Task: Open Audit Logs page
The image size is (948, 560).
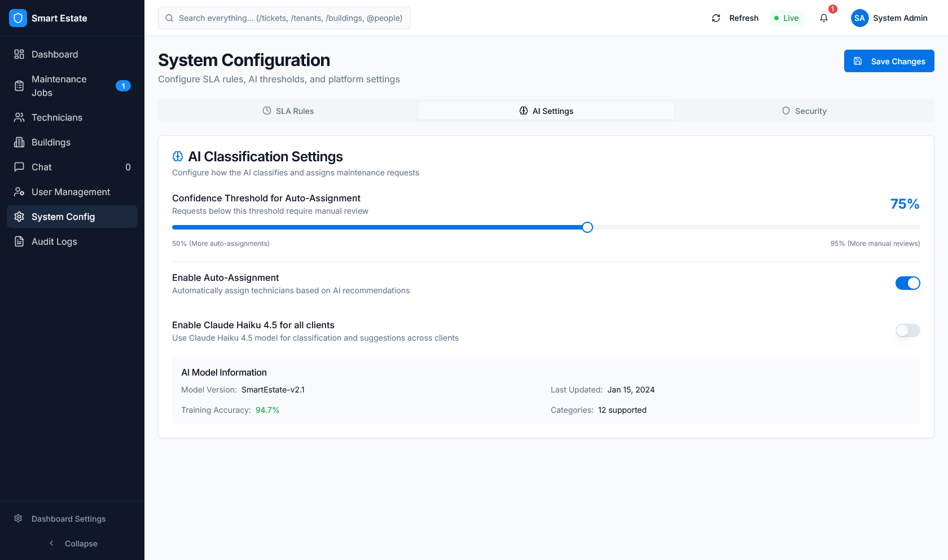Action: pyautogui.click(x=54, y=241)
